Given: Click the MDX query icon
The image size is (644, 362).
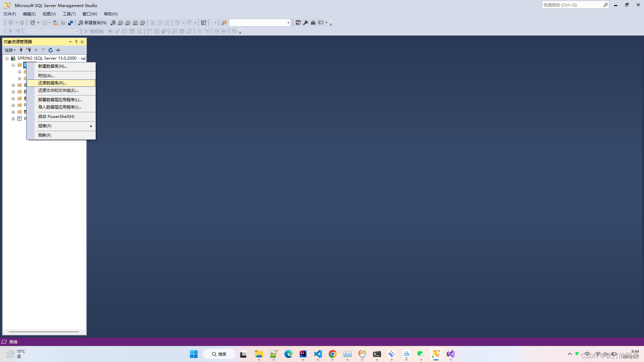Looking at the screenshot, I should (x=120, y=23).
